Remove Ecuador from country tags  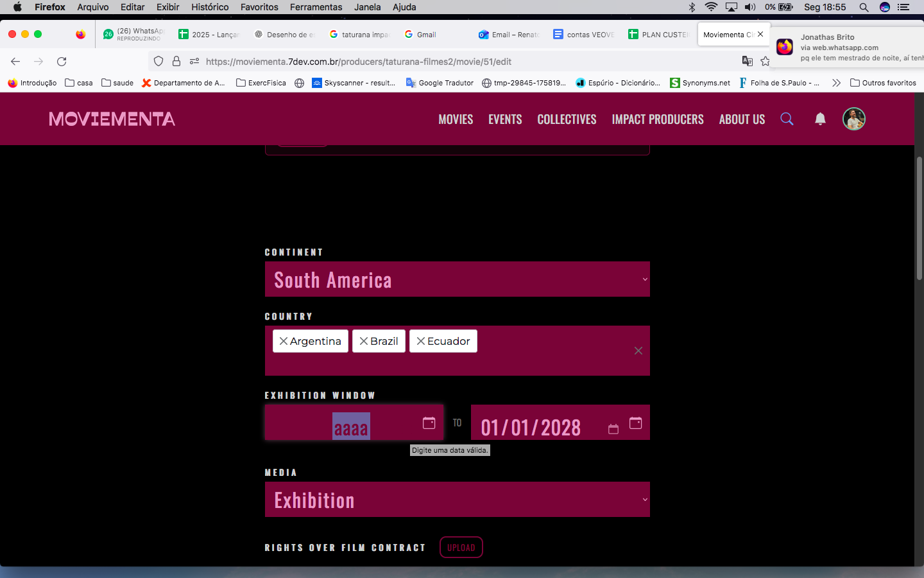(420, 341)
